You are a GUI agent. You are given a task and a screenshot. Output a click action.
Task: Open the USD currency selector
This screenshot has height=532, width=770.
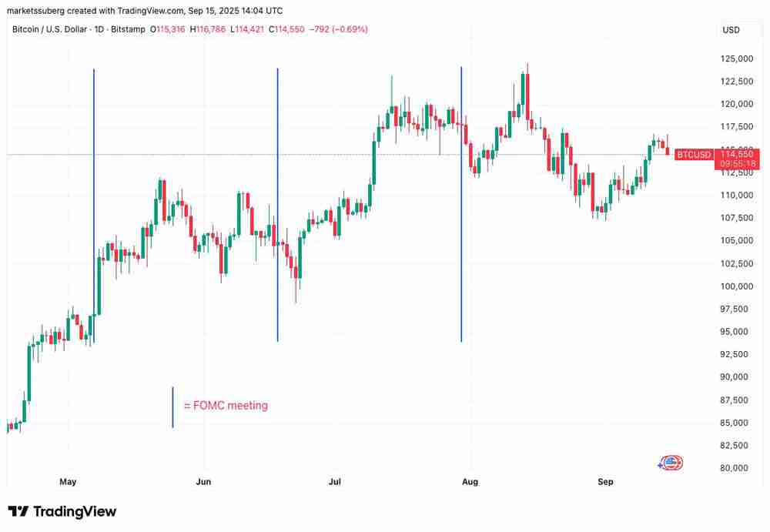tap(731, 30)
